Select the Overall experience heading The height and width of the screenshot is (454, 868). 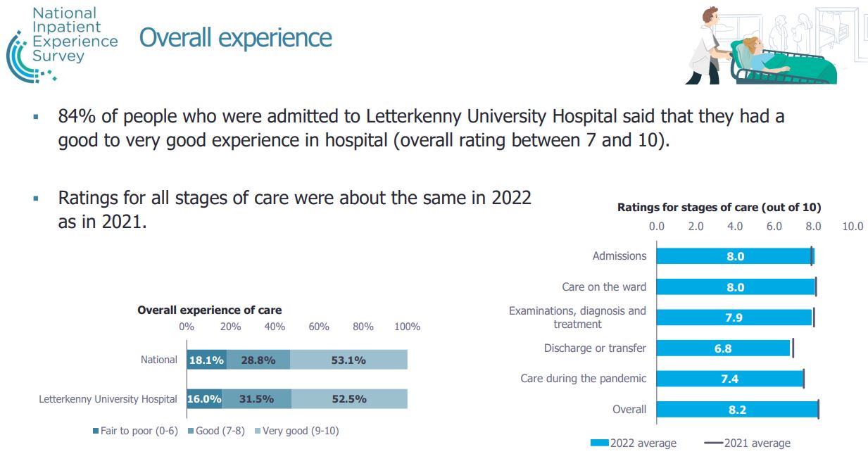click(235, 37)
